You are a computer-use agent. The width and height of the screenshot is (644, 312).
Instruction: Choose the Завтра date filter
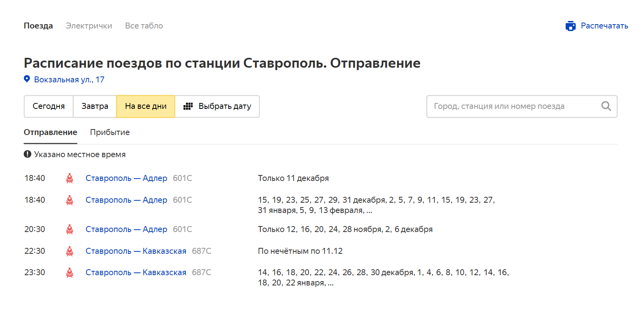pyautogui.click(x=95, y=106)
